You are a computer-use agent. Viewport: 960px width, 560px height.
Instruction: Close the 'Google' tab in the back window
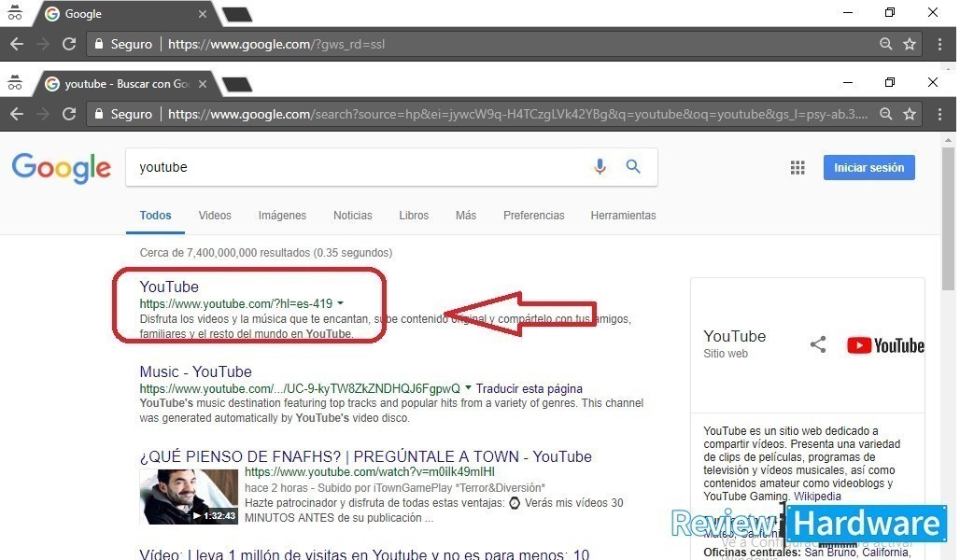[x=203, y=13]
